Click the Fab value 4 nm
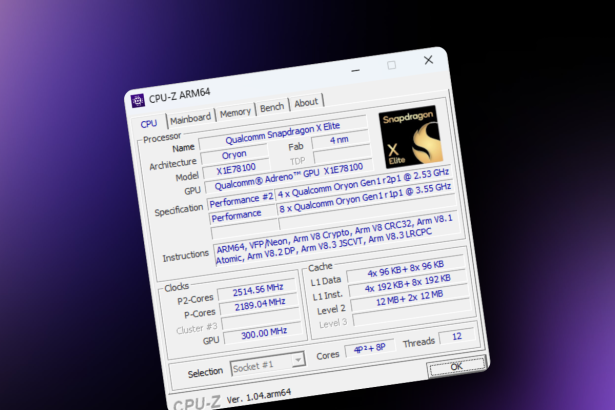The width and height of the screenshot is (615, 410). tap(339, 140)
